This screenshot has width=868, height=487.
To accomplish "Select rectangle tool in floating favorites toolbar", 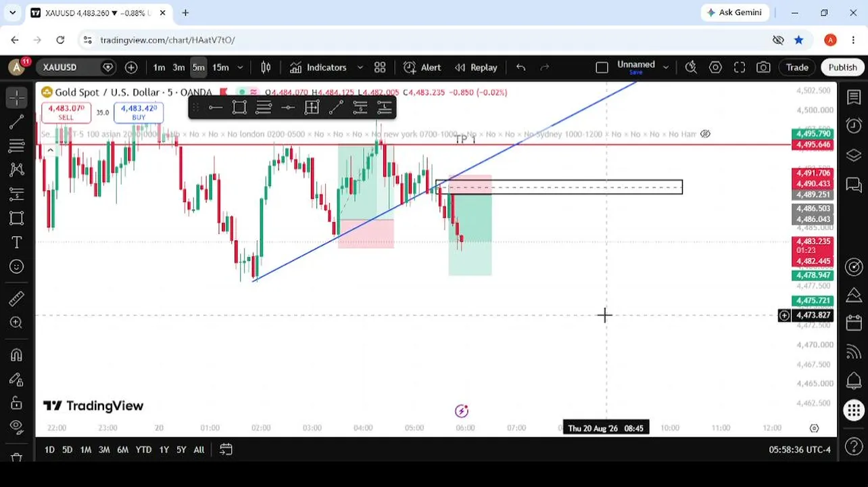I will 239,108.
